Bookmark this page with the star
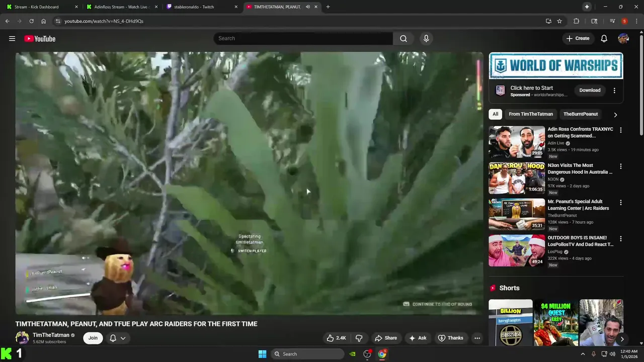This screenshot has height=362, width=644. [559, 21]
